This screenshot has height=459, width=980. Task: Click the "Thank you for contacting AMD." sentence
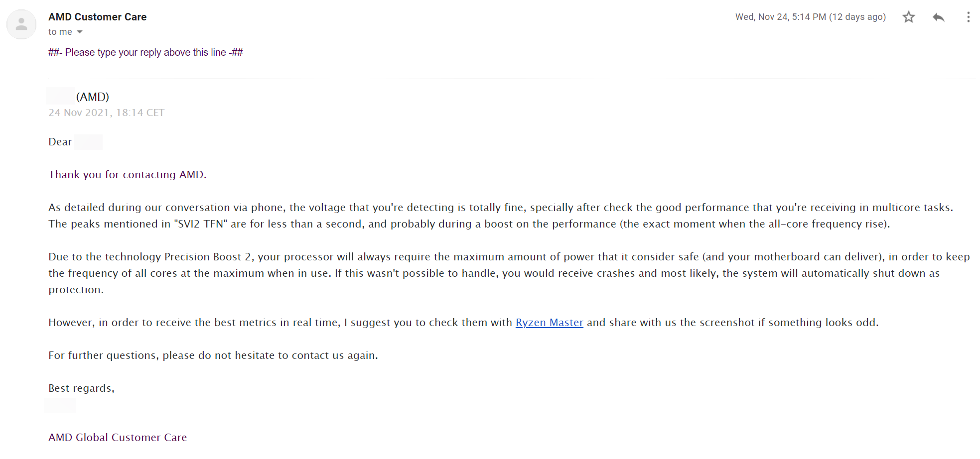click(127, 175)
